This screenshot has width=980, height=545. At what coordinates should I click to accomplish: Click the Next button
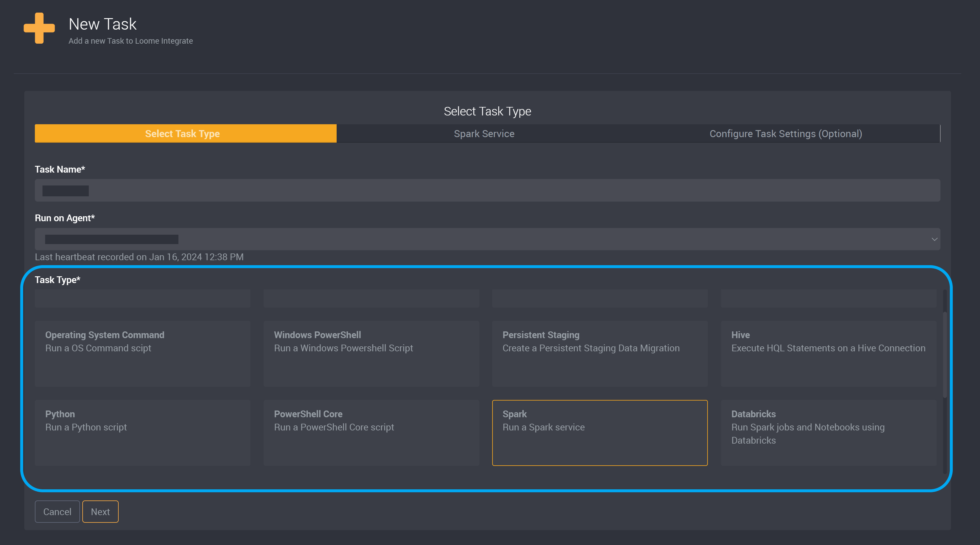tap(100, 512)
